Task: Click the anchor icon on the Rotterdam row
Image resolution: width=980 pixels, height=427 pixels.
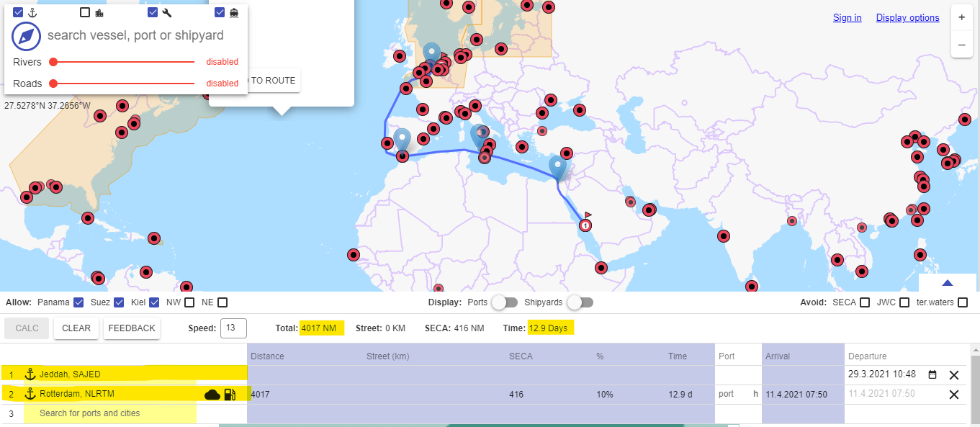Action: (30, 393)
